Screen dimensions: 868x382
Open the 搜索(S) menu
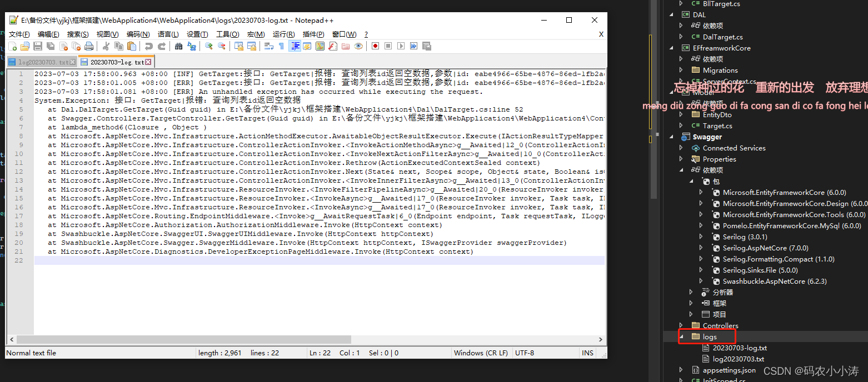point(78,34)
